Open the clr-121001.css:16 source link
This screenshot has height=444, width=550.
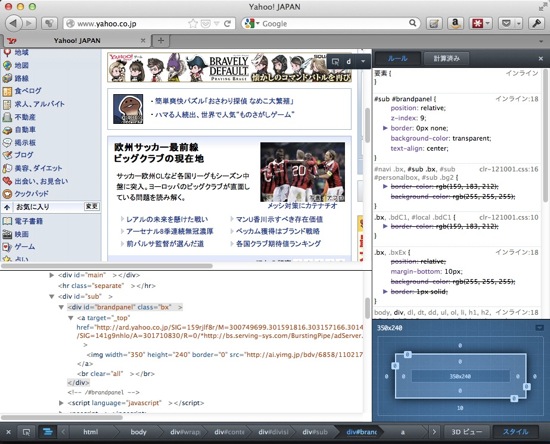point(509,169)
